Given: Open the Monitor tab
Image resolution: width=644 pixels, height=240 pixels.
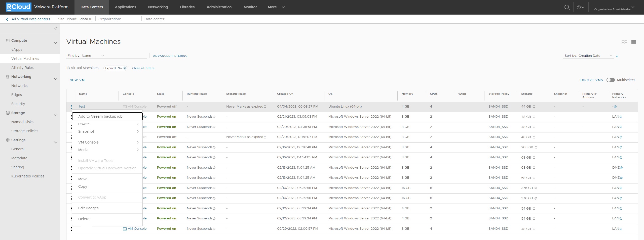Looking at the screenshot, I should [x=250, y=7].
